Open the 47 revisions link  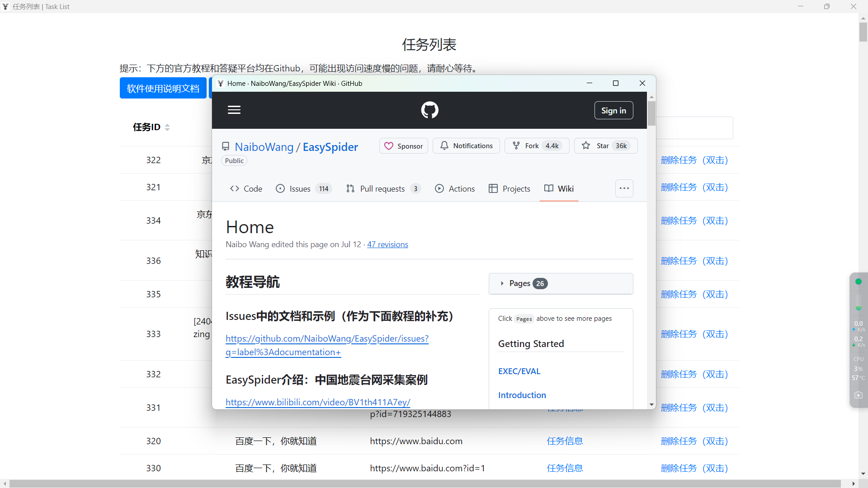pos(387,244)
